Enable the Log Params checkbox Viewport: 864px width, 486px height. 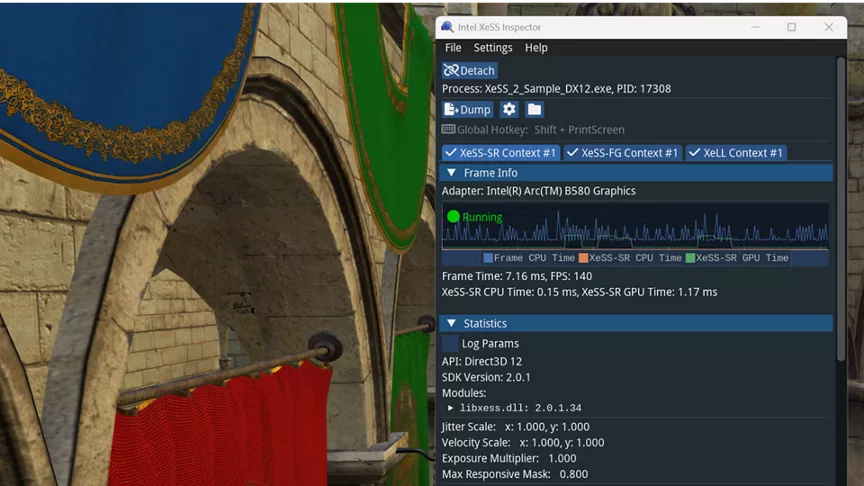point(450,343)
